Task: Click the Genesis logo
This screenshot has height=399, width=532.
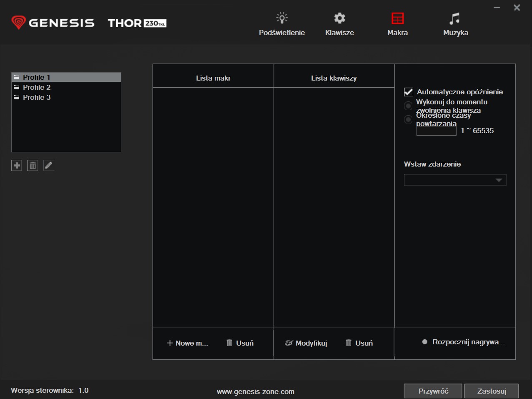Action: point(53,23)
